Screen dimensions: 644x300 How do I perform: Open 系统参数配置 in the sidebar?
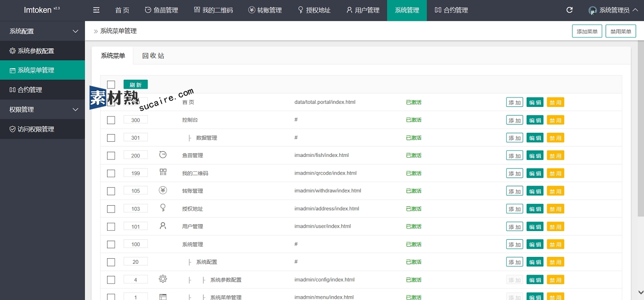(42, 51)
